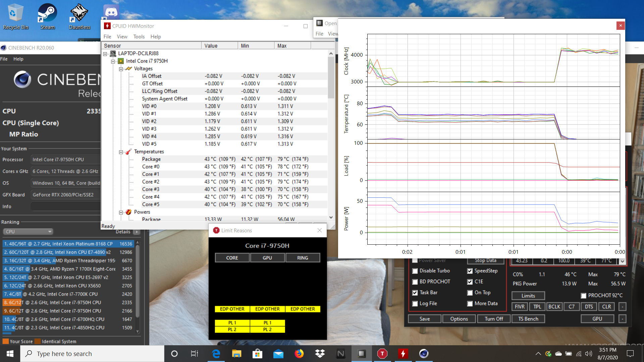Open the File menu in Open Hardware Monitor
The image size is (644, 362).
click(319, 34)
